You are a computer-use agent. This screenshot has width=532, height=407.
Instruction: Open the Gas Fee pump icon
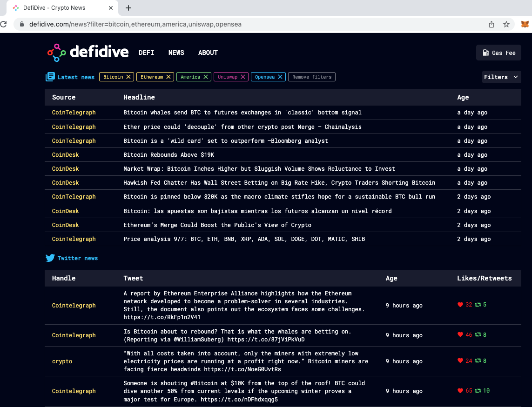(486, 53)
